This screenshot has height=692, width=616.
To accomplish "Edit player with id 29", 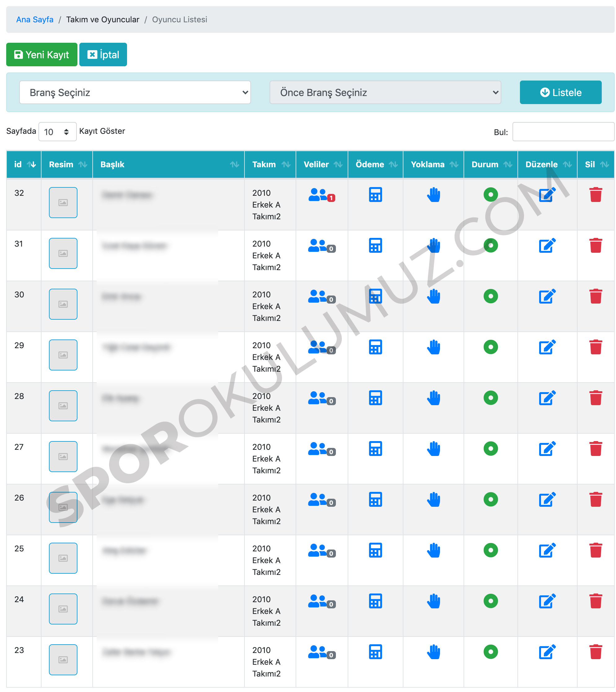I will [x=547, y=347].
